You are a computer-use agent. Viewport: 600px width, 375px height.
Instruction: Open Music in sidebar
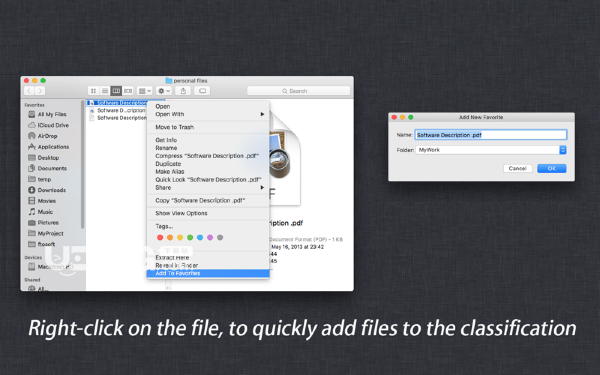45,212
